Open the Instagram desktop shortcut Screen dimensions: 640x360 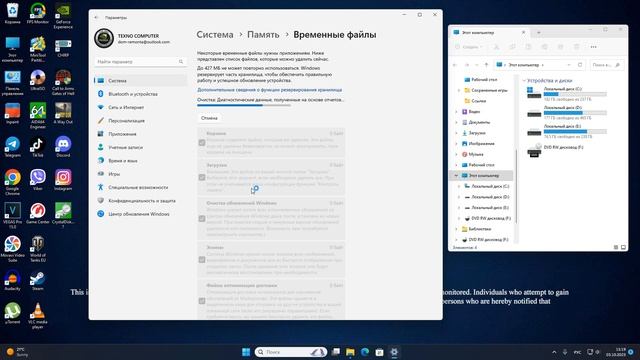63,180
